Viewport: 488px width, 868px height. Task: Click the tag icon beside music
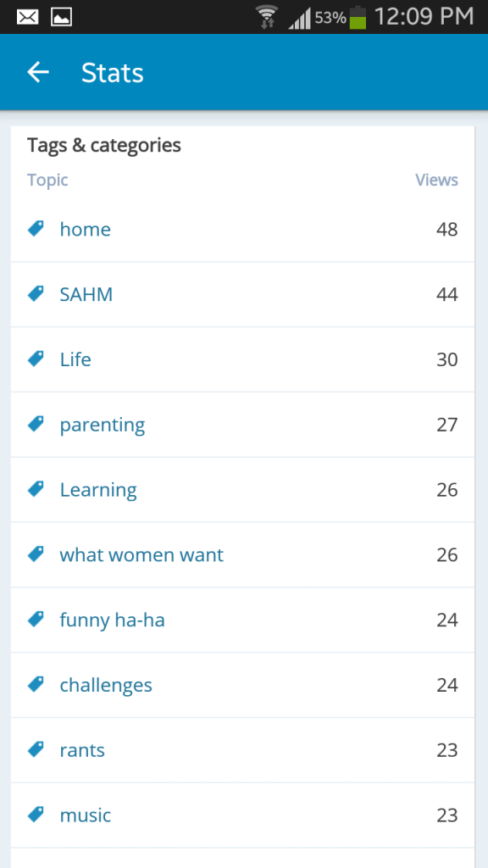[x=35, y=815]
